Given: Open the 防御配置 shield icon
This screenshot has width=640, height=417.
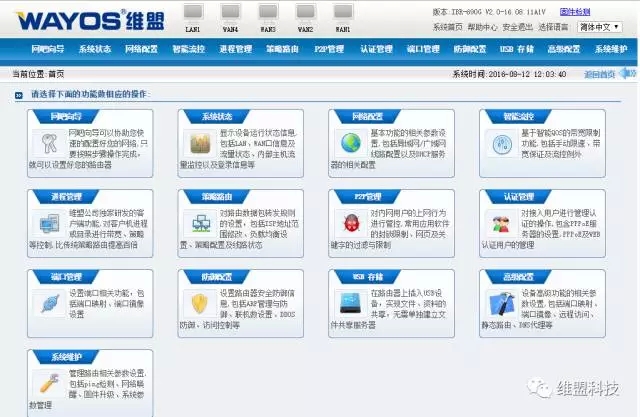Looking at the screenshot, I should click(x=199, y=302).
